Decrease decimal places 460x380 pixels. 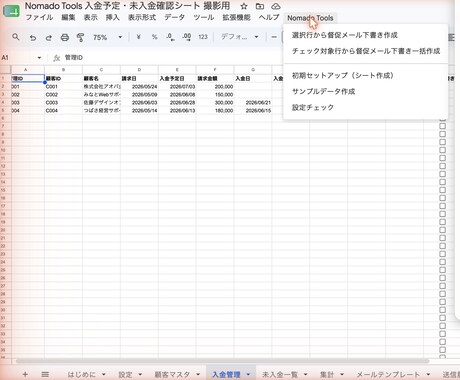tap(170, 37)
